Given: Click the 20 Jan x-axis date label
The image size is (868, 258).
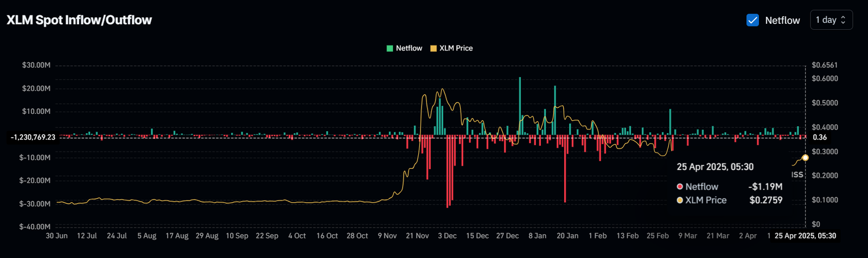Looking at the screenshot, I should point(567,236).
